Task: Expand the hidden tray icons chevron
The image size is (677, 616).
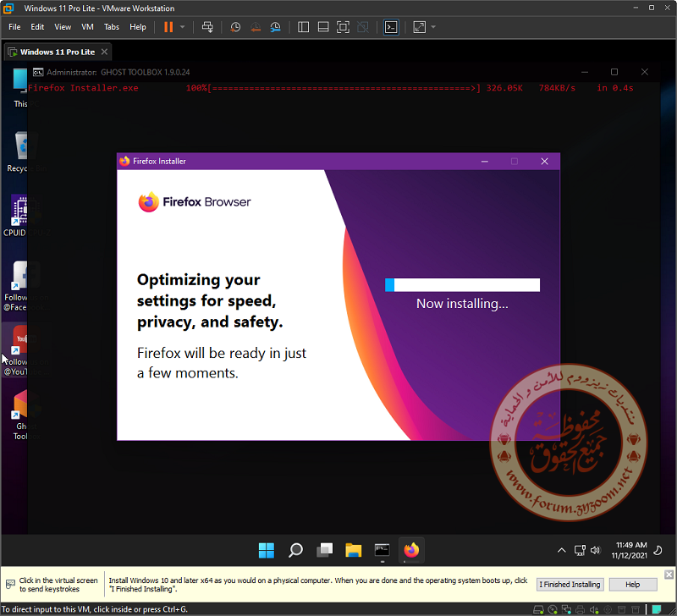Action: click(561, 550)
